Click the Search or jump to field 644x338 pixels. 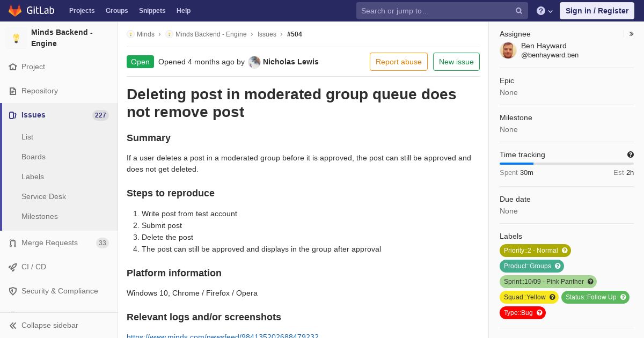(x=442, y=11)
